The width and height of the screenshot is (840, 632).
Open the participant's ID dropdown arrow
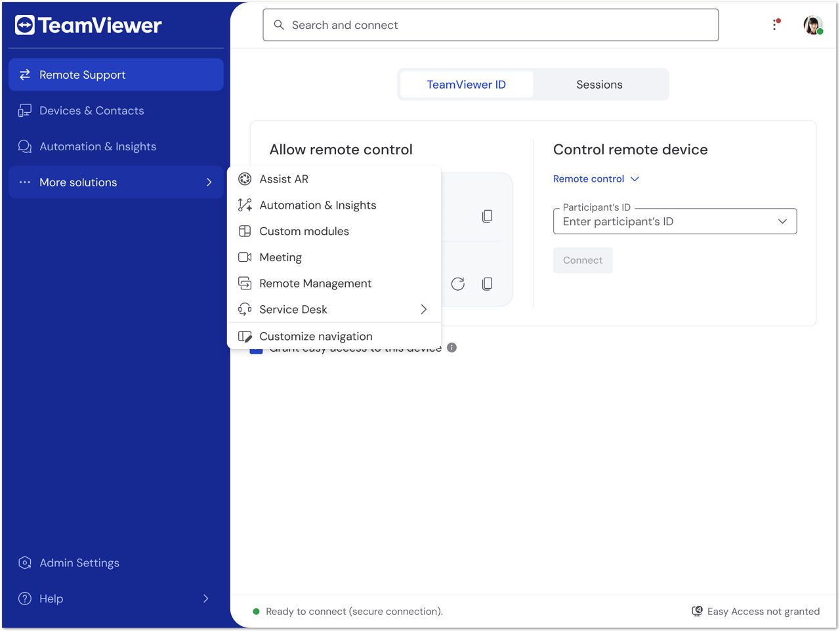[x=782, y=221]
